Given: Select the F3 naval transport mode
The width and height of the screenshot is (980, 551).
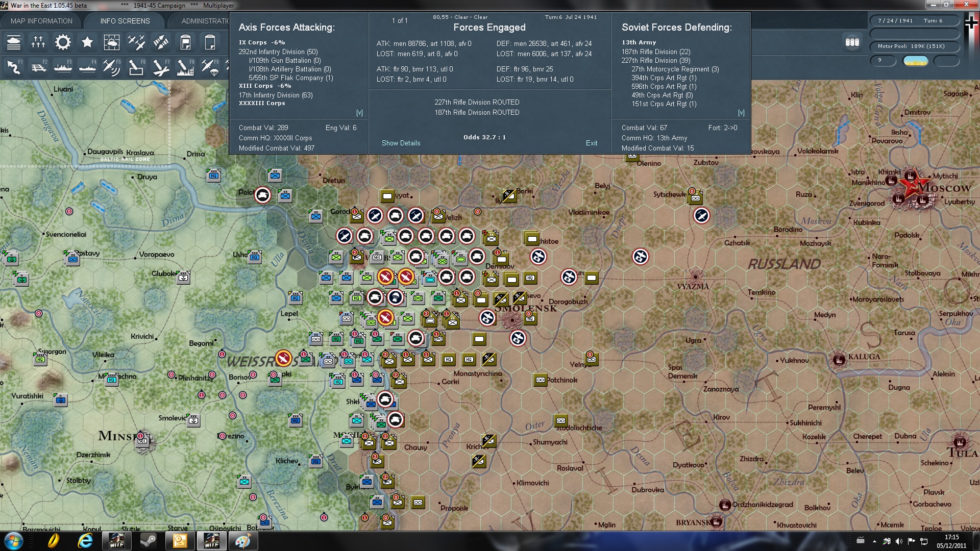Looking at the screenshot, I should [63, 67].
